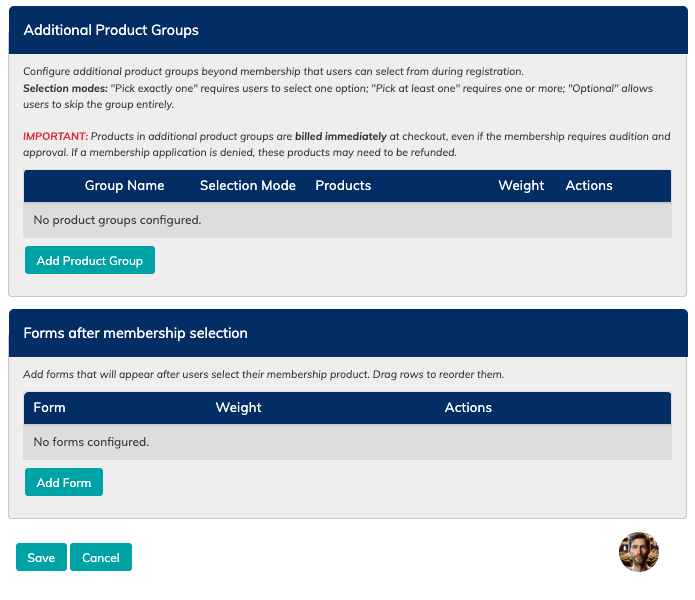This screenshot has width=695, height=600.
Task: Collapse the Additional Product Groups panel header
Action: 348,30
